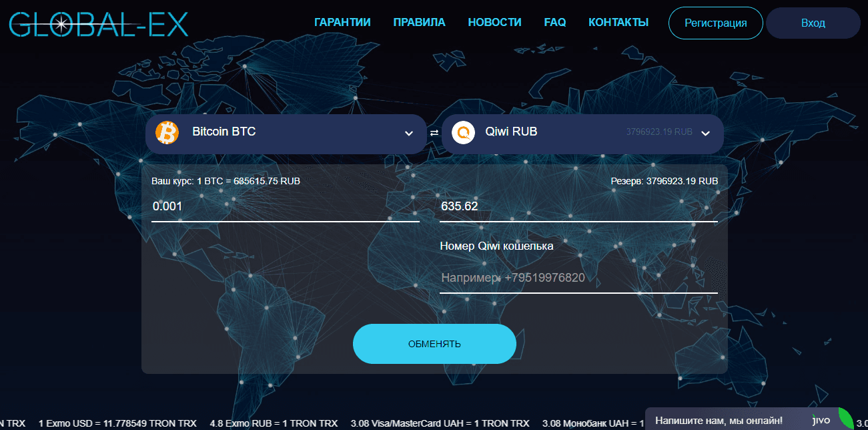The width and height of the screenshot is (868, 430).
Task: Click the Регистрация button
Action: pyautogui.click(x=715, y=23)
